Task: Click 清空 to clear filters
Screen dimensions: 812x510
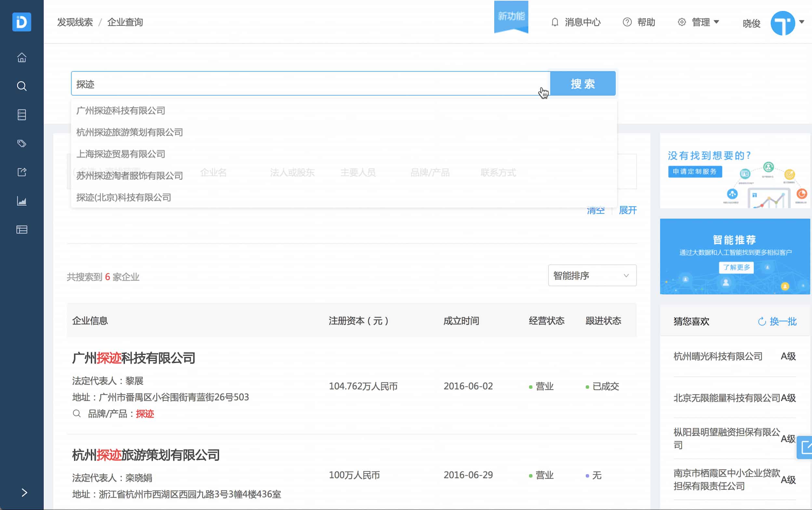Action: click(x=596, y=211)
